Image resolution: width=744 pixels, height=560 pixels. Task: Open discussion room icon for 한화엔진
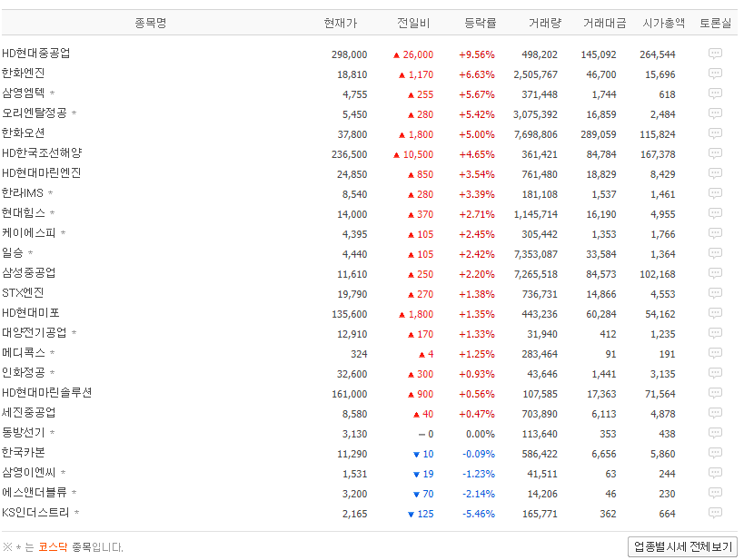[x=715, y=74]
